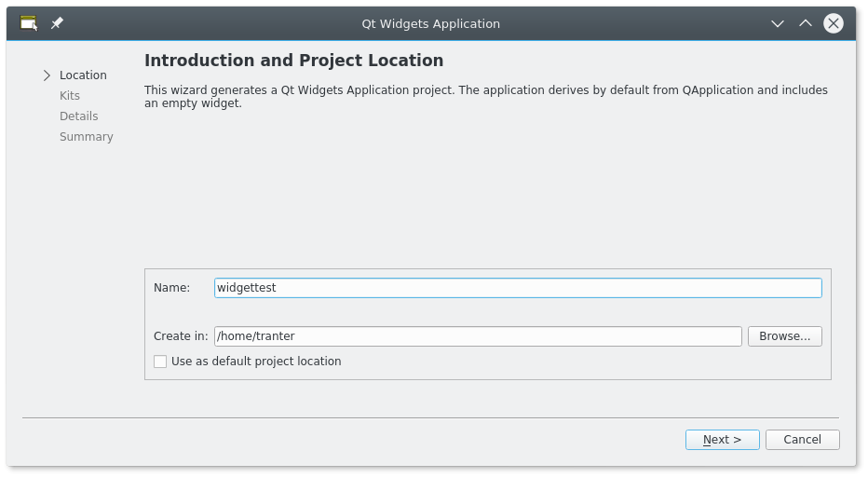Click the Name field containing widgettest
Viewport: 868px width, 478px height.
tap(517, 288)
